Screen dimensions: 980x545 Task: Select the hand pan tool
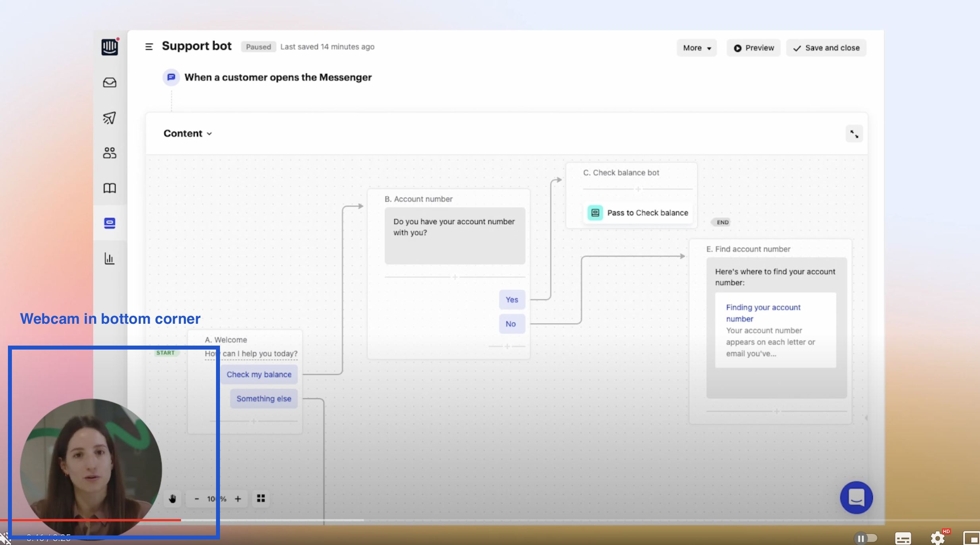(172, 499)
